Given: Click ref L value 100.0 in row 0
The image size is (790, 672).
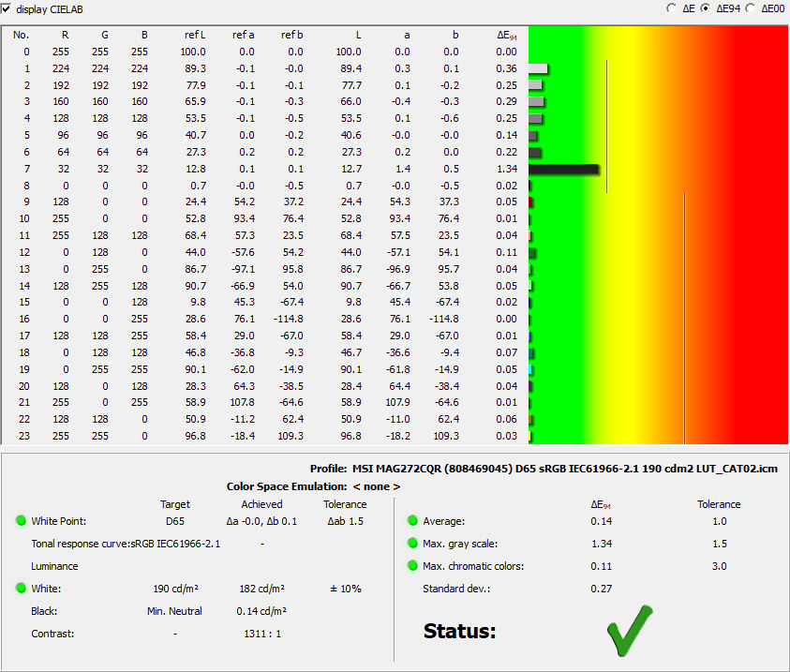Looking at the screenshot, I should click(x=193, y=52).
